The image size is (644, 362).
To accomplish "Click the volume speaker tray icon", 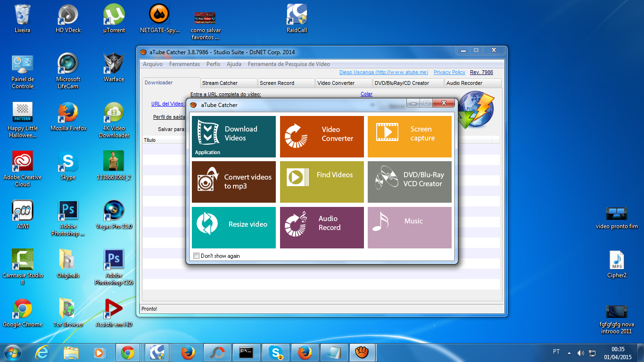I will 580,353.
